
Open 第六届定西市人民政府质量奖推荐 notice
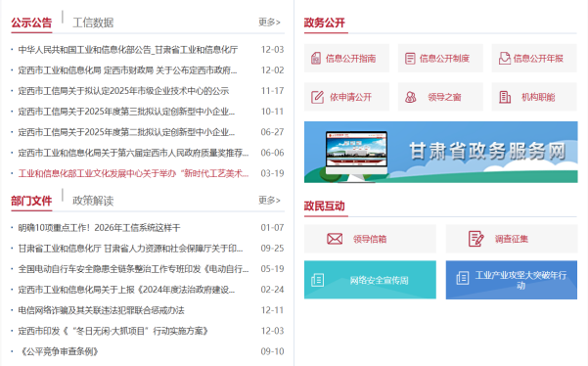click(133, 153)
